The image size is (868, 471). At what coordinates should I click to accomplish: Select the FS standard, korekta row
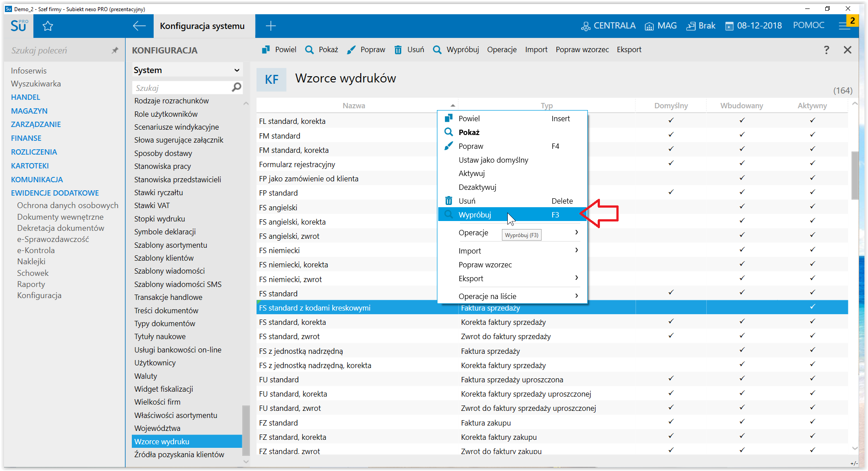click(x=552, y=322)
